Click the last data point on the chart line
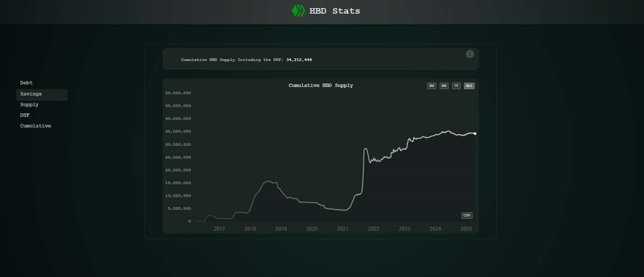 point(475,133)
